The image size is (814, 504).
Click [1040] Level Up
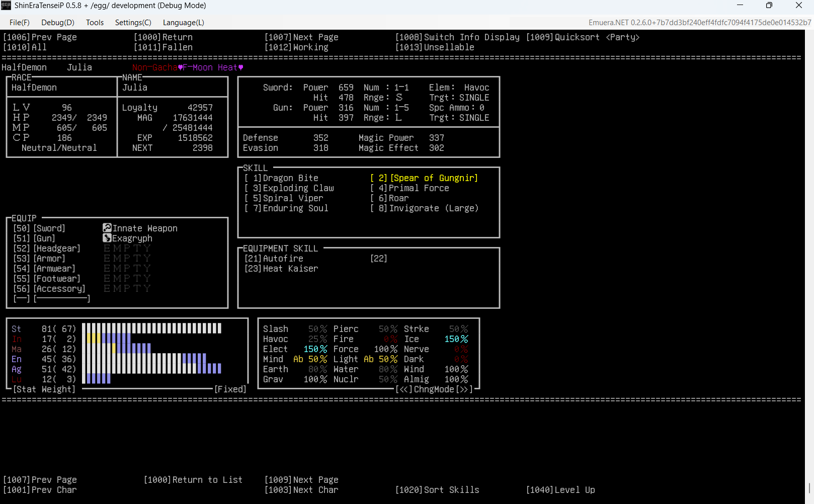pos(560,490)
